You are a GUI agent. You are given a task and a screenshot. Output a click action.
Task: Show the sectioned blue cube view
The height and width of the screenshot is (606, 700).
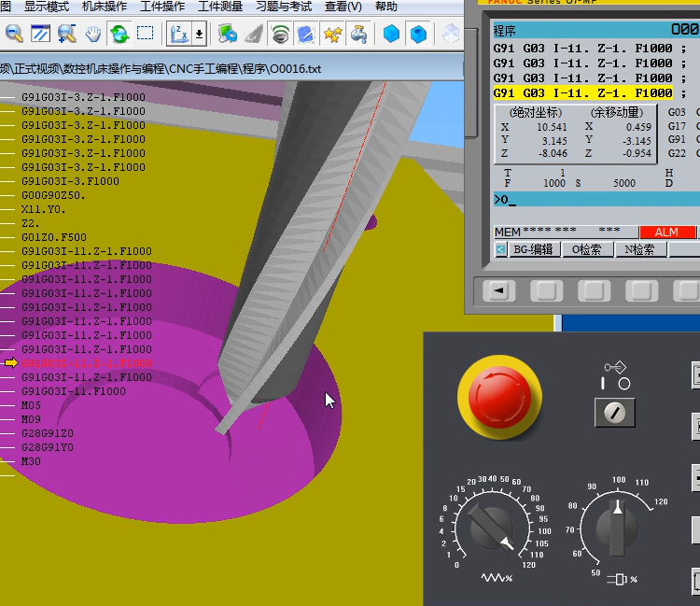coord(418,34)
